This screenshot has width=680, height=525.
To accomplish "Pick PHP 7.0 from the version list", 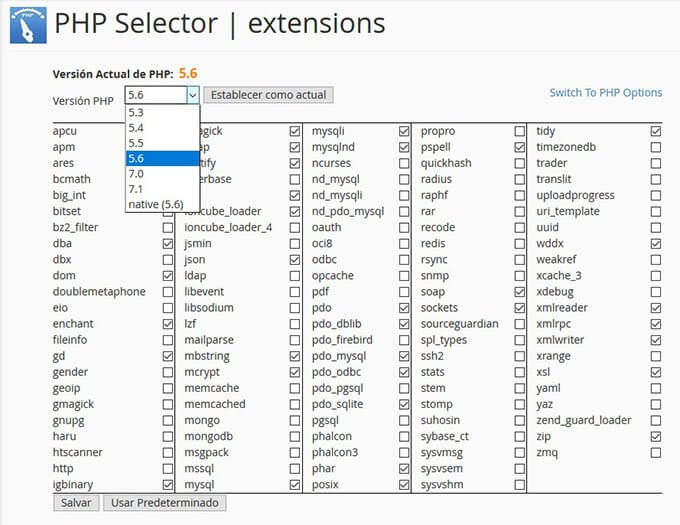I will point(163,174).
